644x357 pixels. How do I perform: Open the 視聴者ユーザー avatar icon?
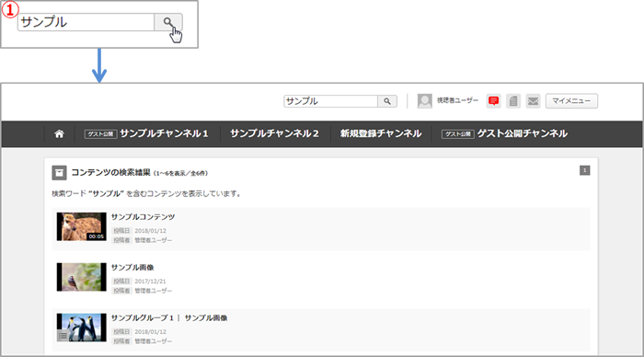pyautogui.click(x=425, y=100)
